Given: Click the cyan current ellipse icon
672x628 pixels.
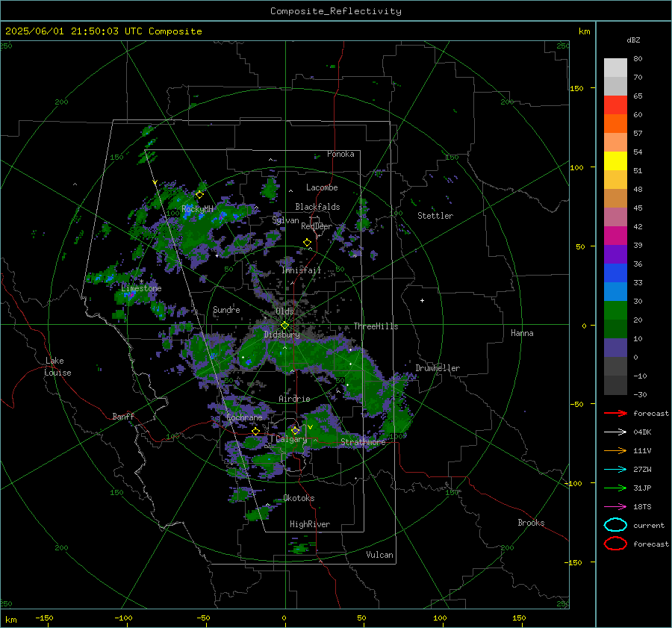Looking at the screenshot, I should (x=615, y=525).
